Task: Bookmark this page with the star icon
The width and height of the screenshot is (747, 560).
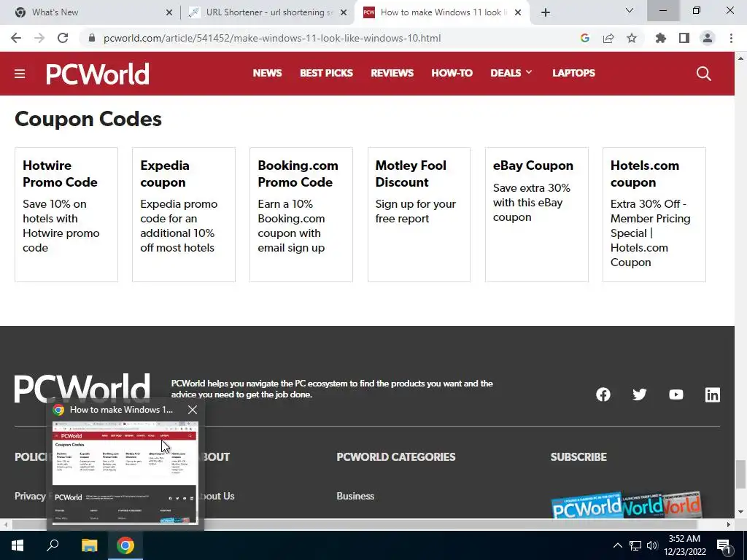Action: (x=632, y=38)
